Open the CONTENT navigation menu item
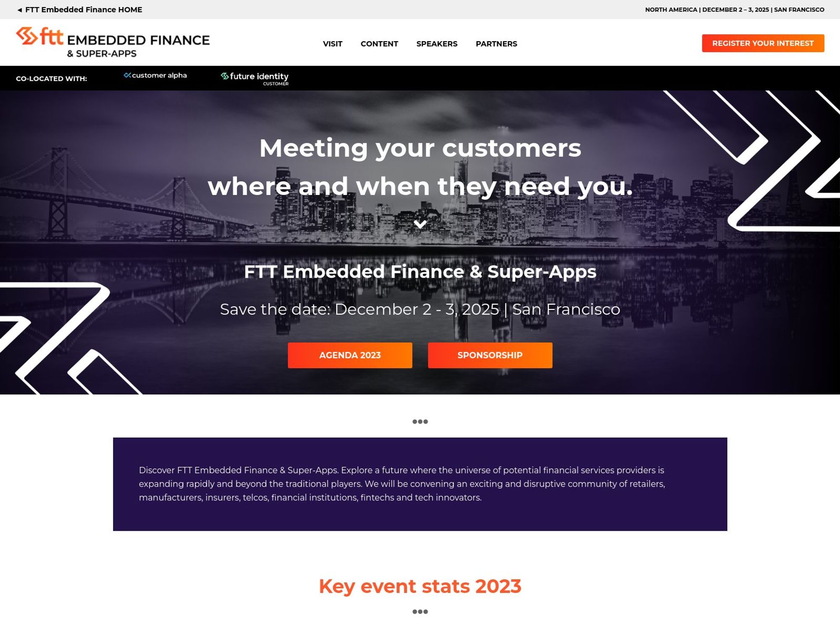This screenshot has width=840, height=630. (x=379, y=43)
